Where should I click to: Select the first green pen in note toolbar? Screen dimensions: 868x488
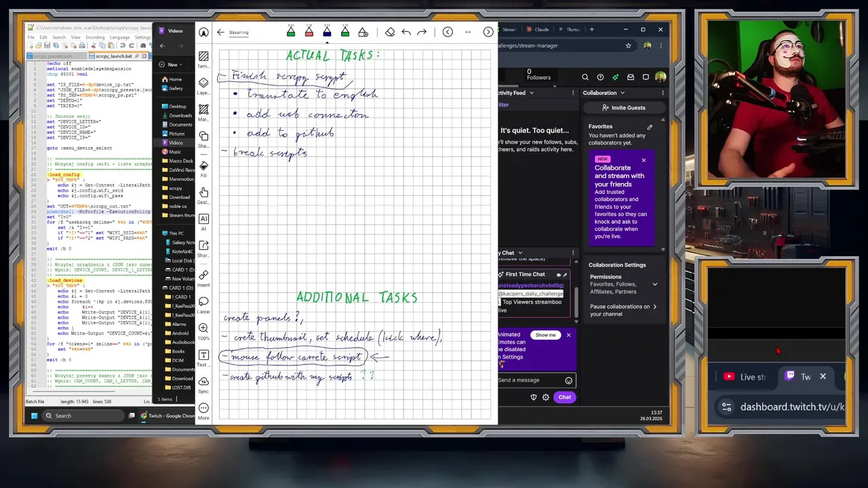tap(291, 32)
